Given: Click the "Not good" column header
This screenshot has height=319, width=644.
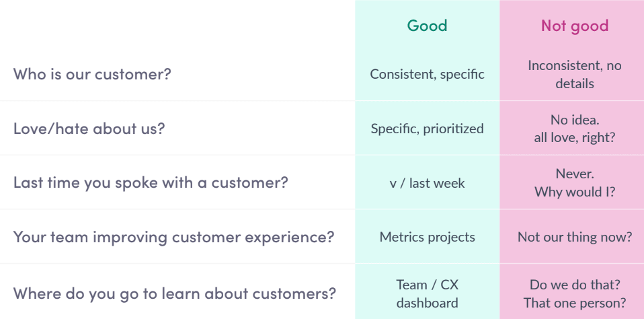Looking at the screenshot, I should tap(574, 26).
